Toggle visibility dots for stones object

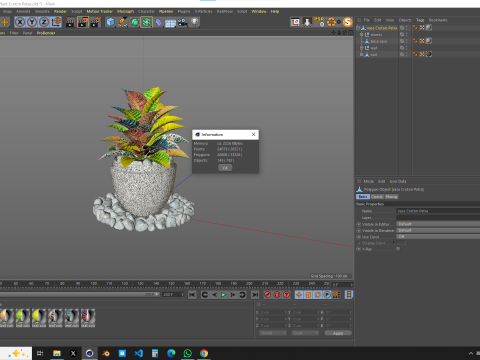point(406,34)
